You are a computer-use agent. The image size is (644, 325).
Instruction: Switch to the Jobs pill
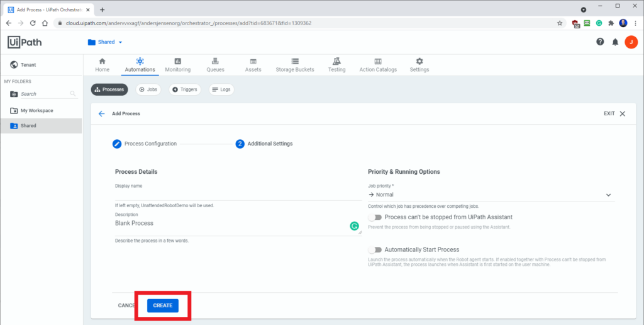(148, 89)
